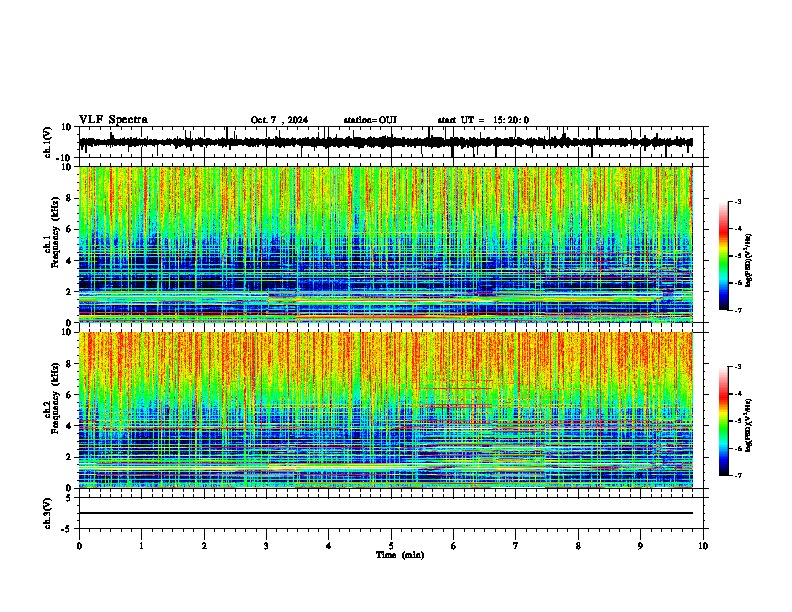Viewport: 792px width, 612px height.
Task: Select the "Oct. 7 , 2024" date text
Action: click(x=279, y=120)
